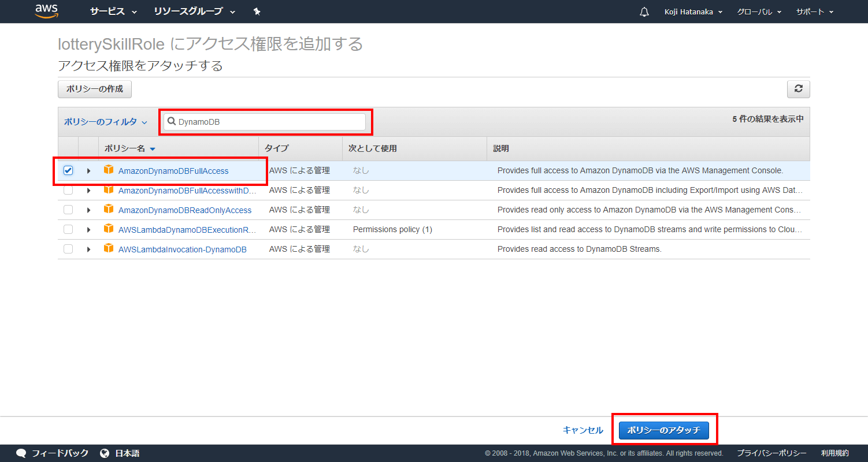Click the search magnifier icon in filter box

coord(172,122)
